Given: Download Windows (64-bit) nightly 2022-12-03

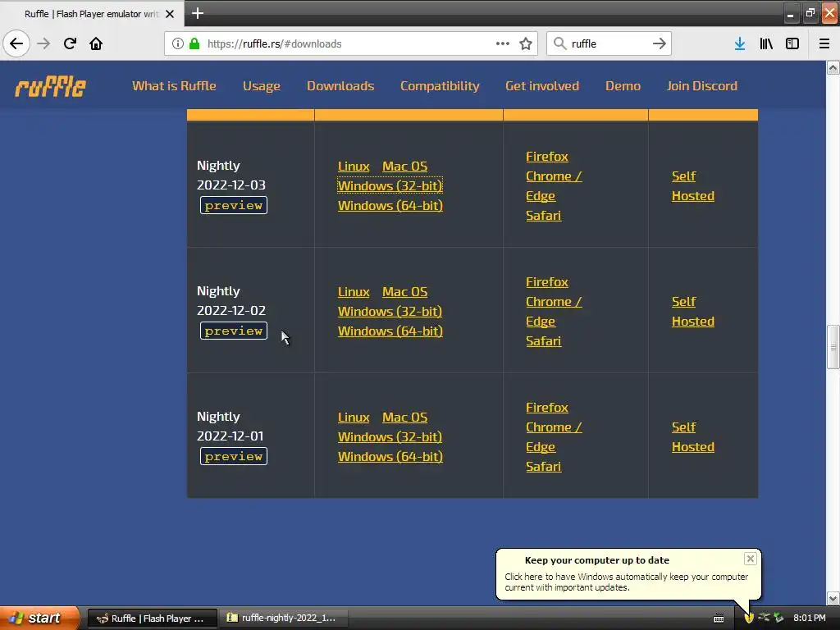Looking at the screenshot, I should pos(390,205).
